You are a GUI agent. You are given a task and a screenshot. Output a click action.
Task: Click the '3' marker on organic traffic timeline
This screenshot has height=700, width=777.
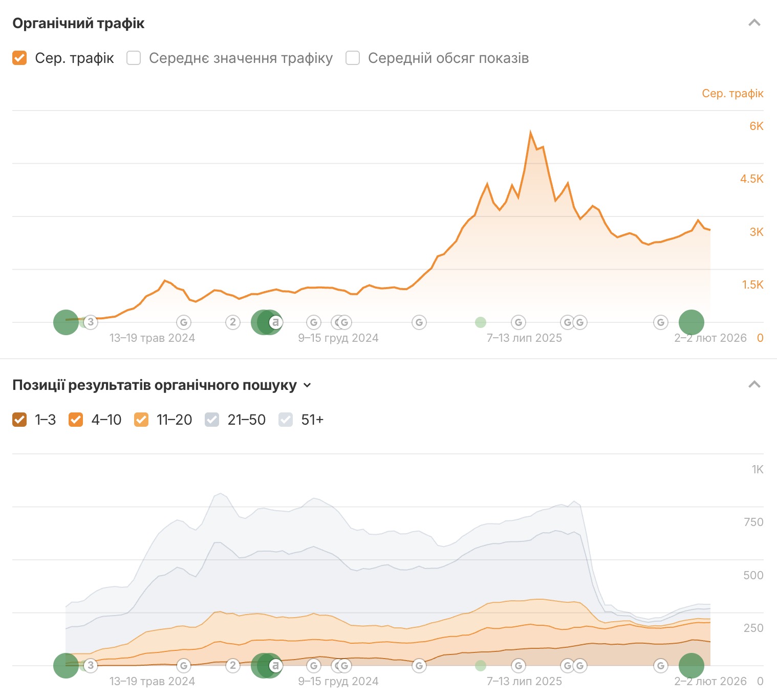pyautogui.click(x=91, y=322)
